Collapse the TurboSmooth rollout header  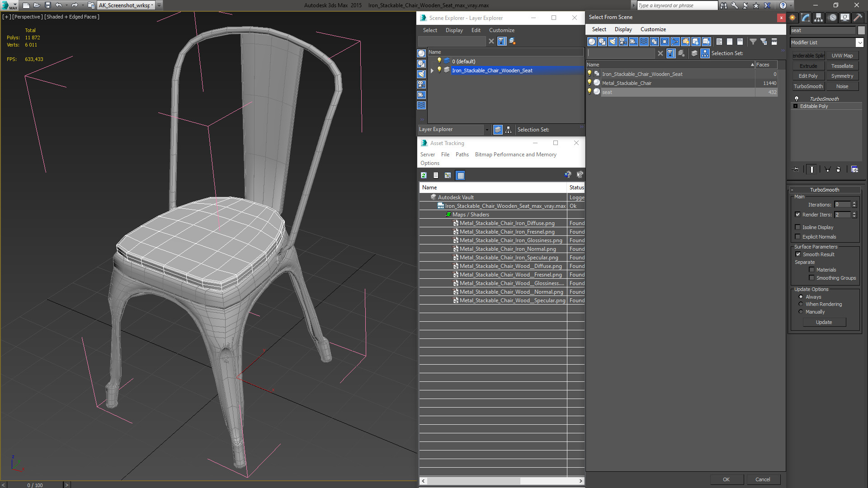(825, 190)
